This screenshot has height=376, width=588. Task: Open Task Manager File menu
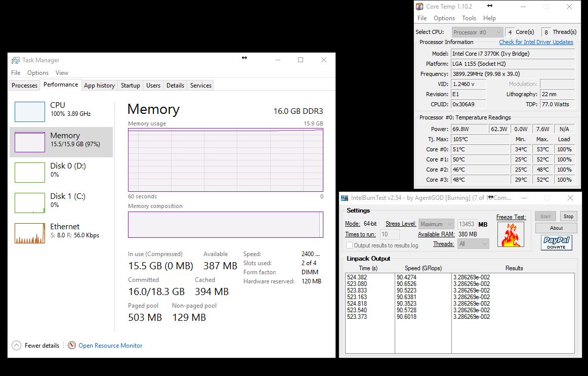[16, 73]
